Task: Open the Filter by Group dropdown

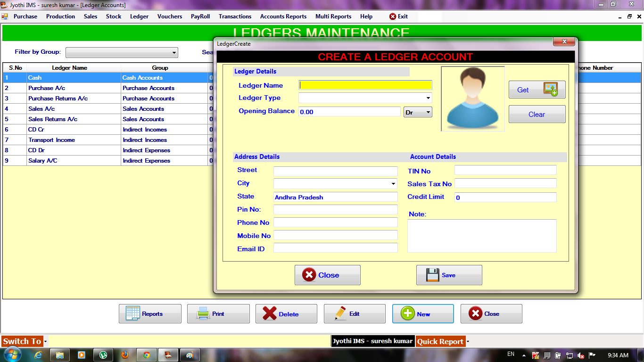Action: pyautogui.click(x=173, y=52)
